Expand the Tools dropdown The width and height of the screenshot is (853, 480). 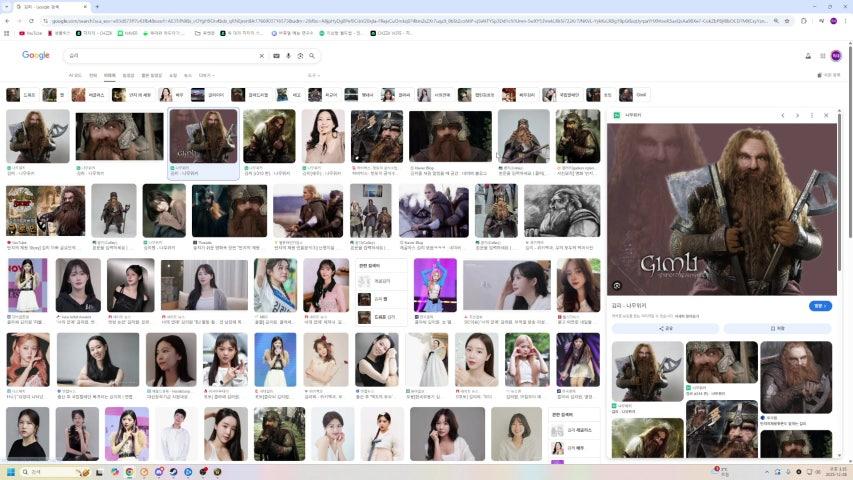pos(314,75)
